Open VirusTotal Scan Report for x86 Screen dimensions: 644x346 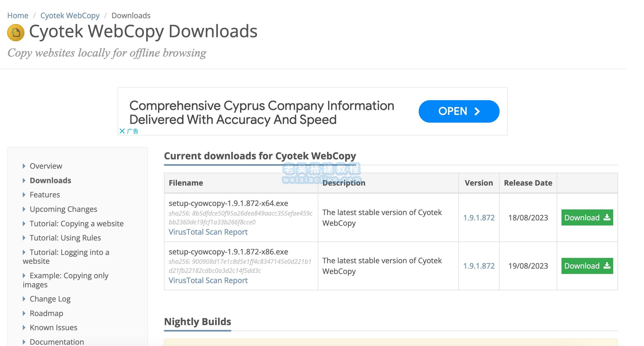(x=208, y=280)
